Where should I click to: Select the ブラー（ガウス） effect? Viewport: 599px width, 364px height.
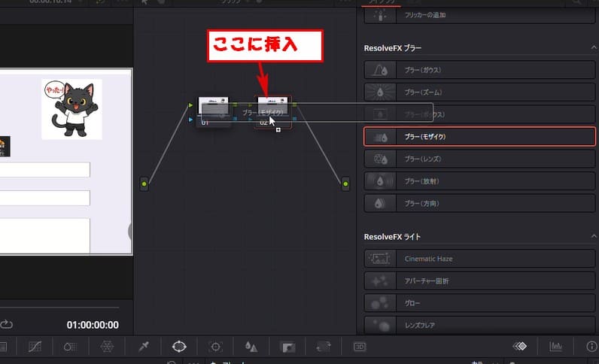(x=479, y=71)
